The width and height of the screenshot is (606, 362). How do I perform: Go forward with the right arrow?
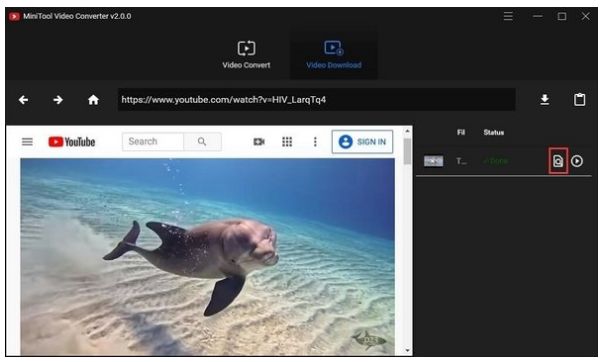pos(58,100)
